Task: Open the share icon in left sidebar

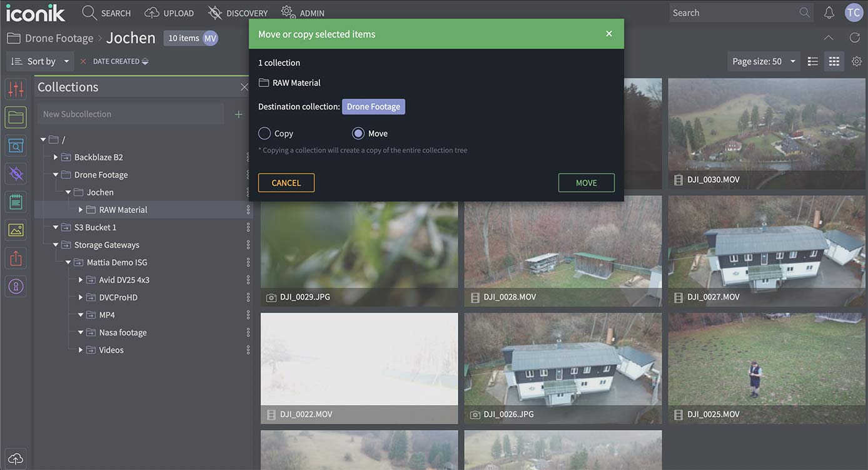Action: (16, 258)
